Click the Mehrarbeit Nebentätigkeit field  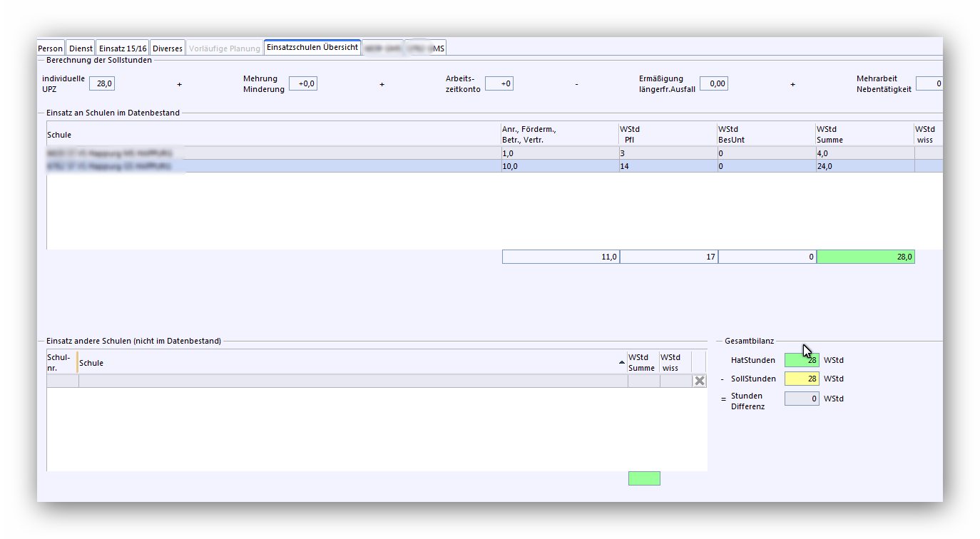point(929,83)
